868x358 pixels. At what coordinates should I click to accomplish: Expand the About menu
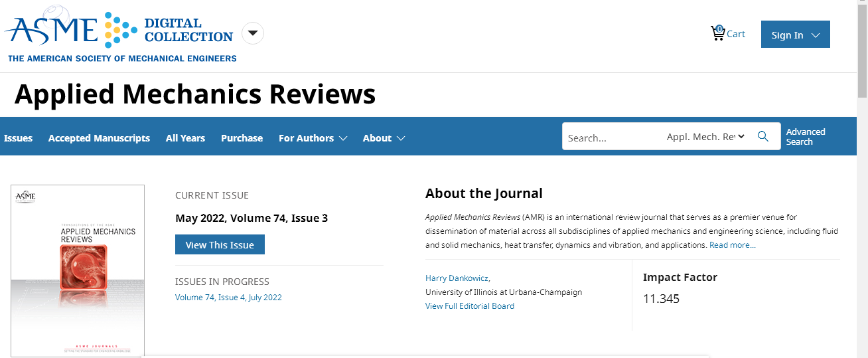click(384, 138)
